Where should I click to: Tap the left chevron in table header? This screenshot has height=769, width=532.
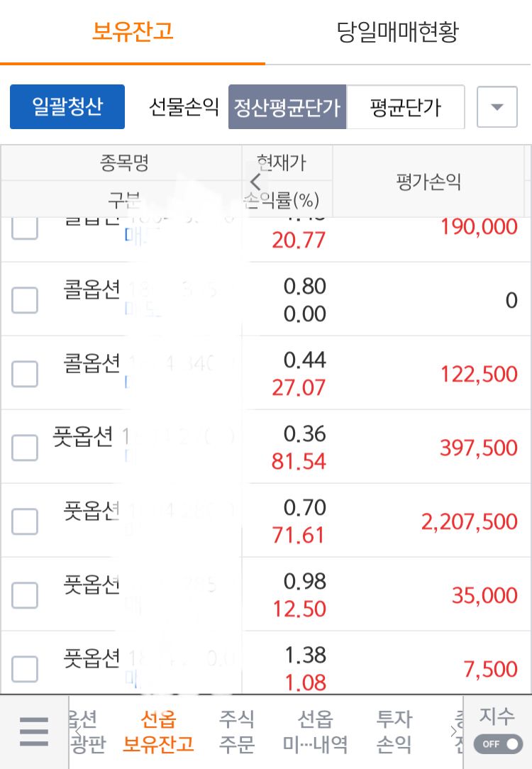255,182
